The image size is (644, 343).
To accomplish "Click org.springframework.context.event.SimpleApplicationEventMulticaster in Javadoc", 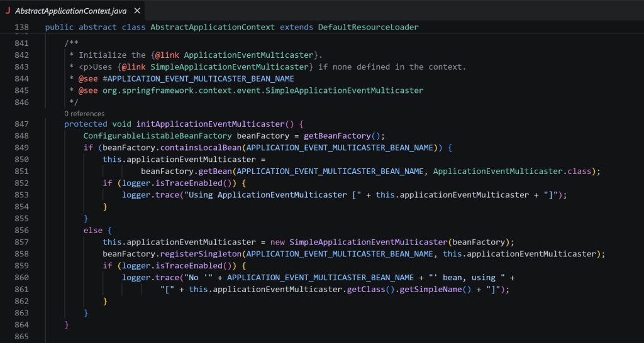I will [263, 90].
